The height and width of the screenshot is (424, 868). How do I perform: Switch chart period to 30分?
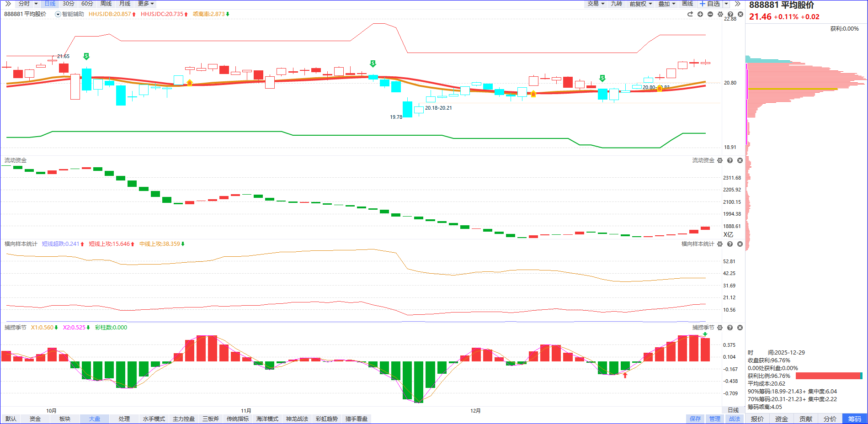pyautogui.click(x=68, y=4)
